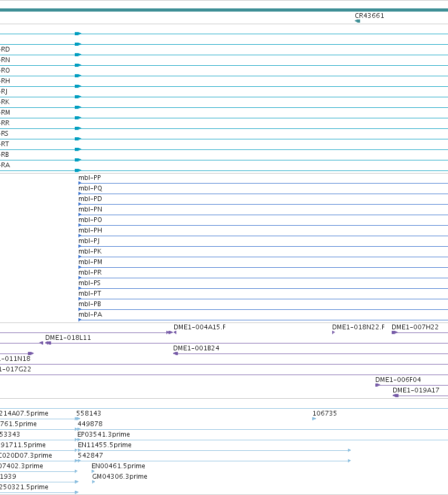Image resolution: width=448 pixels, height=495 pixels.
Task: Click the DME1-001B24 left arrow glyph
Action: pos(176,353)
